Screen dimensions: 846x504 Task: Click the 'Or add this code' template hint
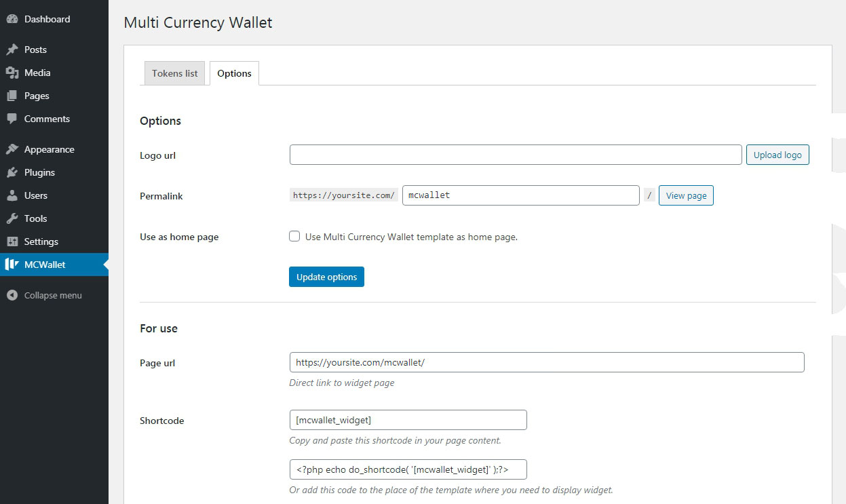(451, 490)
